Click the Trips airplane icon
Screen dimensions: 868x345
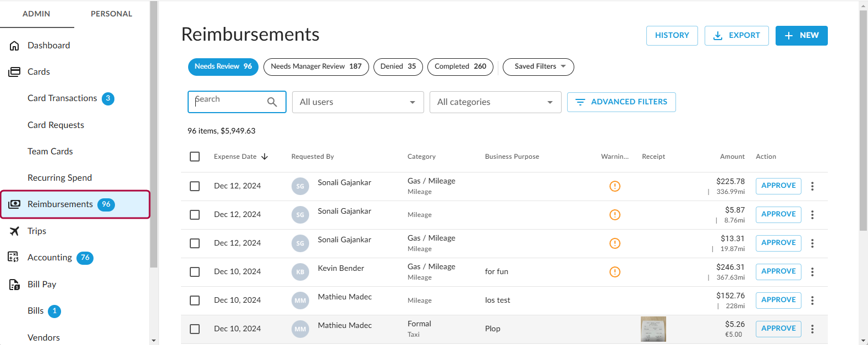[15, 231]
